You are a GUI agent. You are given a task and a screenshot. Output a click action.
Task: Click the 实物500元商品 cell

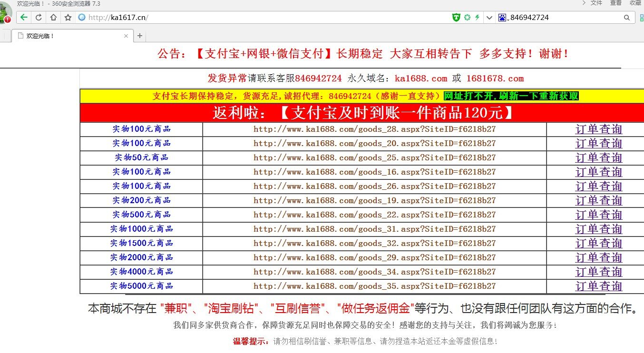pos(142,215)
